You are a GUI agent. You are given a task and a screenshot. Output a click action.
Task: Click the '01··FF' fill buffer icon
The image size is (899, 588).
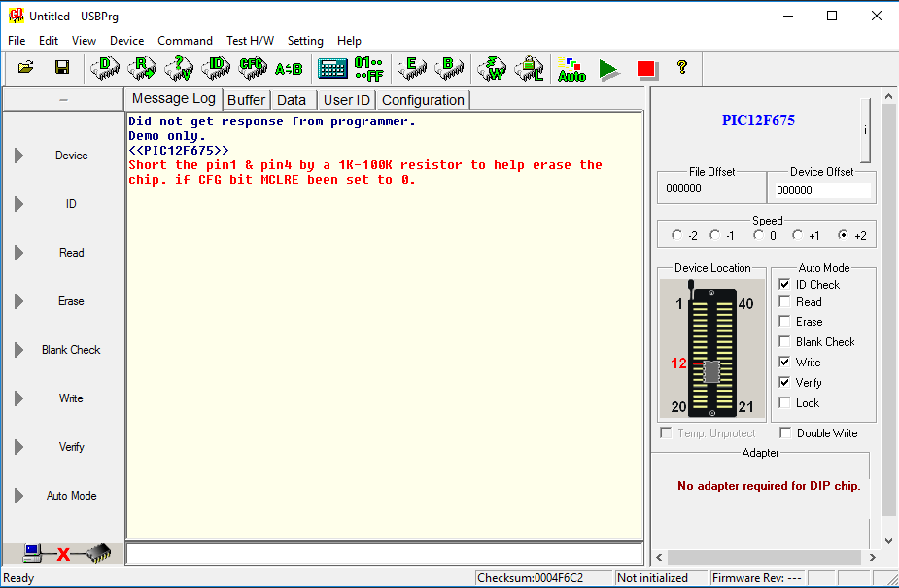point(368,69)
